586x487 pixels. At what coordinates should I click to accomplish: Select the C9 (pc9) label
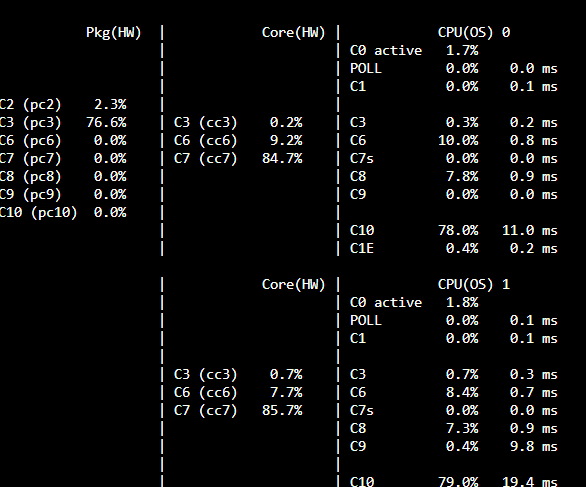[x=30, y=194]
